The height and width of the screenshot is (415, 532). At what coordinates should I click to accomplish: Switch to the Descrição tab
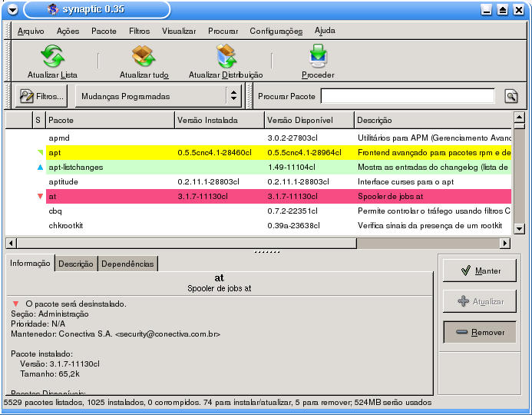click(76, 264)
